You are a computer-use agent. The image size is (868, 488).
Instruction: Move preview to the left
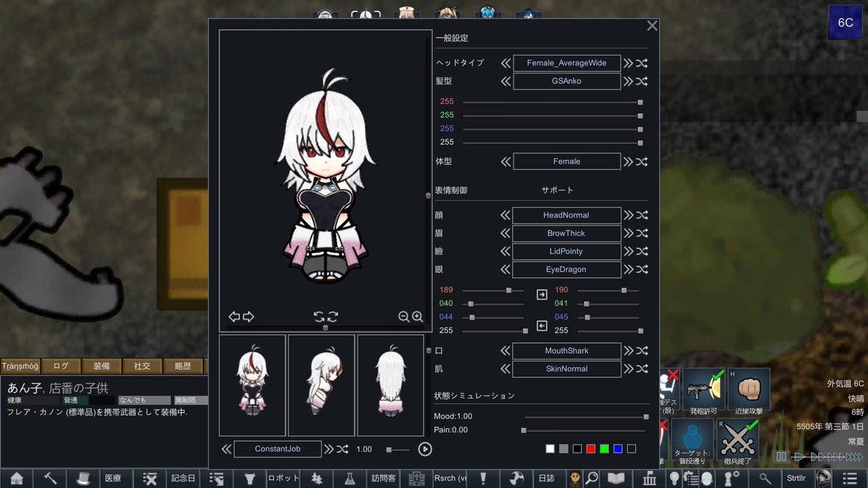click(x=234, y=317)
